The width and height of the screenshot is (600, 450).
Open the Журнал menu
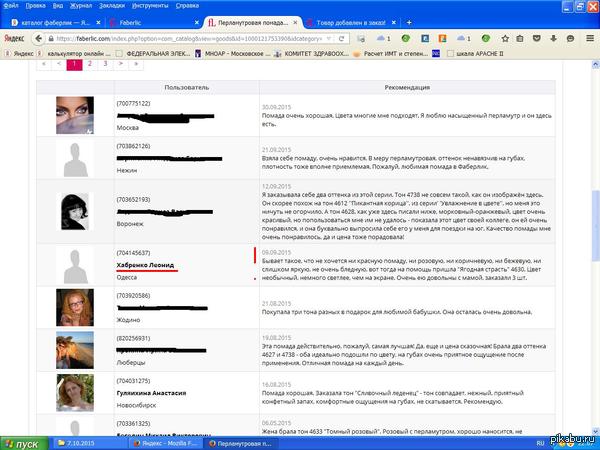pyautogui.click(x=84, y=5)
